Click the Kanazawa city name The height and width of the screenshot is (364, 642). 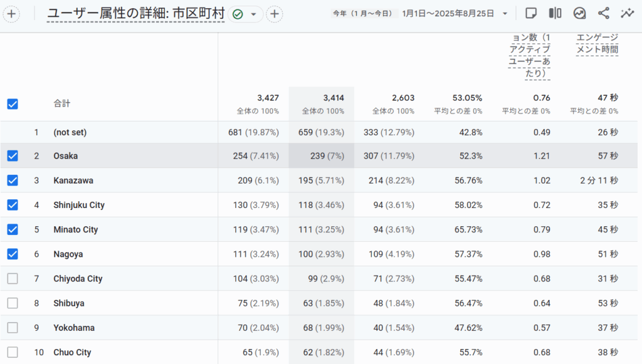(x=73, y=180)
